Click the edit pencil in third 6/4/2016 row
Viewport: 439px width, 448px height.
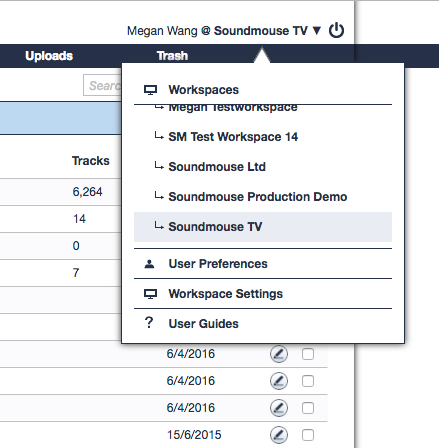[x=279, y=408]
